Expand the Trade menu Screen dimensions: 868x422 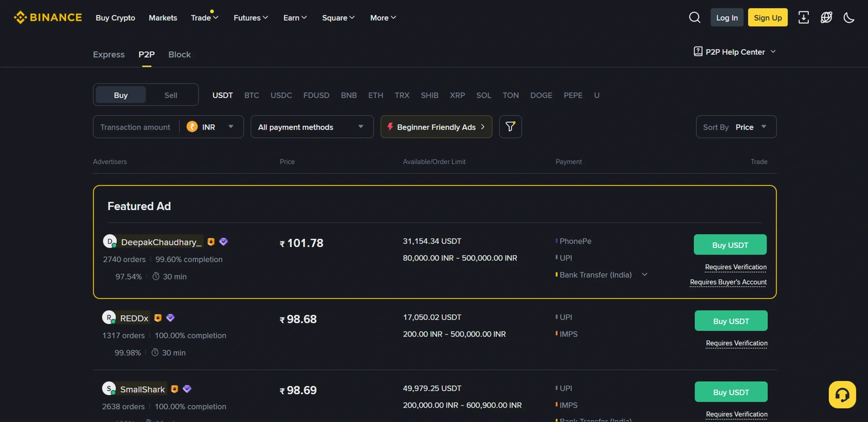coord(204,18)
